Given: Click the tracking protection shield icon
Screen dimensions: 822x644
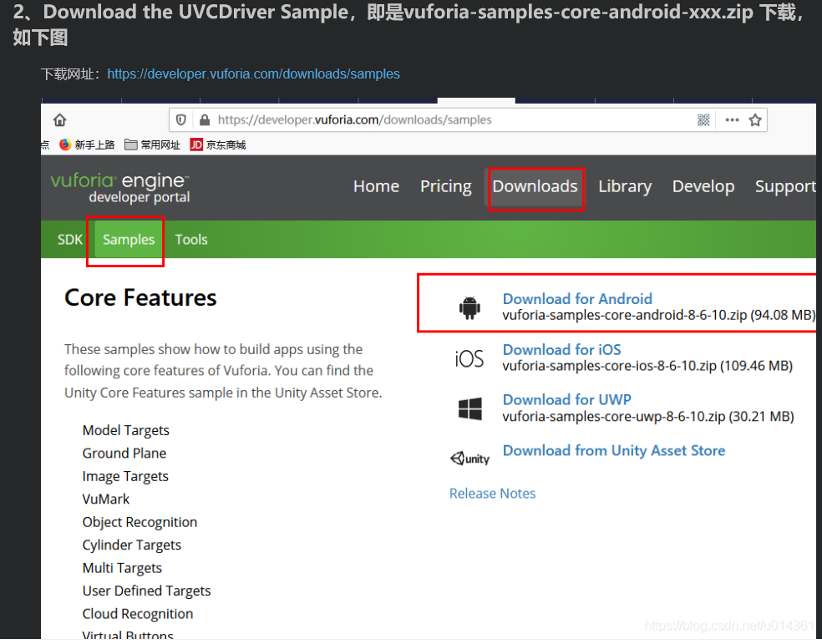Looking at the screenshot, I should [180, 119].
